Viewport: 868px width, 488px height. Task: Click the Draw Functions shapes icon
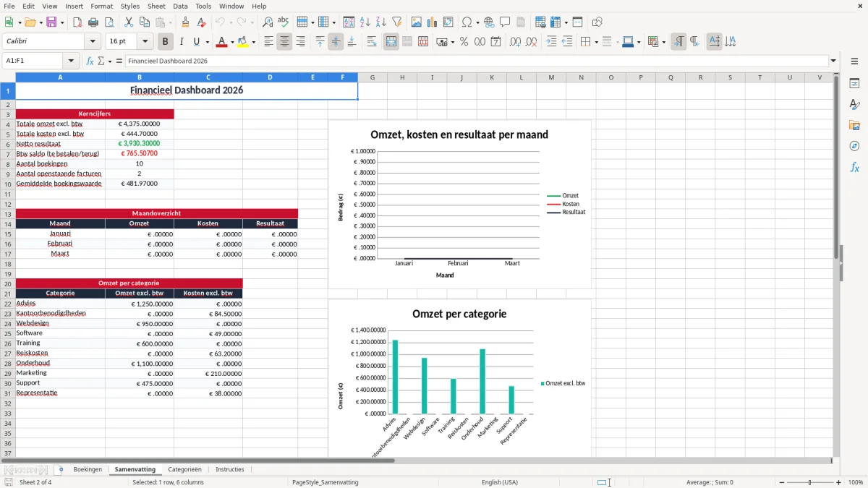click(597, 22)
